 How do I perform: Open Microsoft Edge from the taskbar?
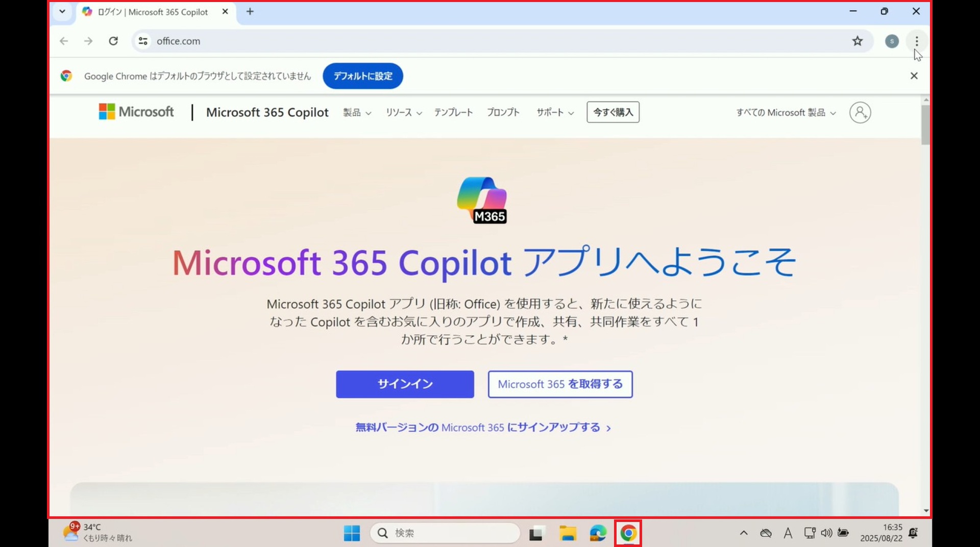tap(598, 533)
